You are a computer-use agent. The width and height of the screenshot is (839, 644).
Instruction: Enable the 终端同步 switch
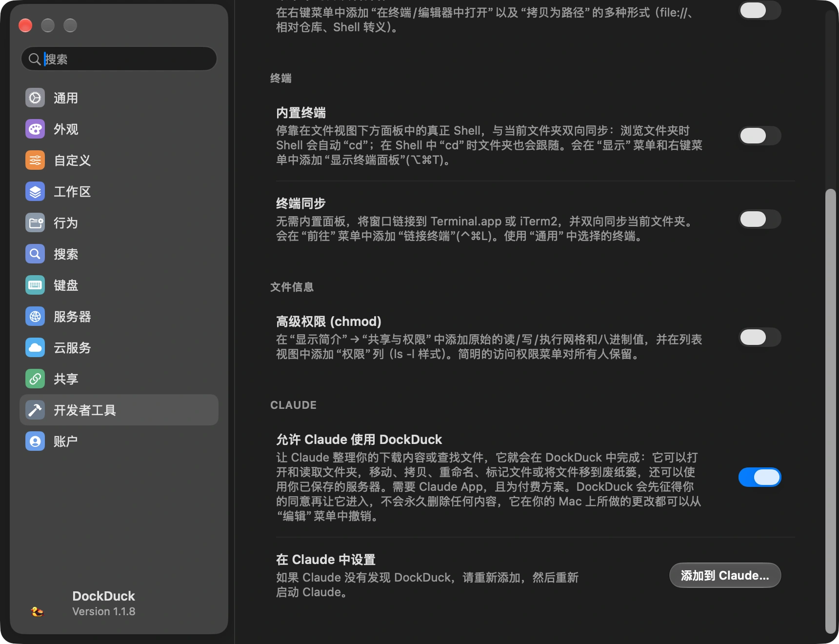pyautogui.click(x=759, y=219)
